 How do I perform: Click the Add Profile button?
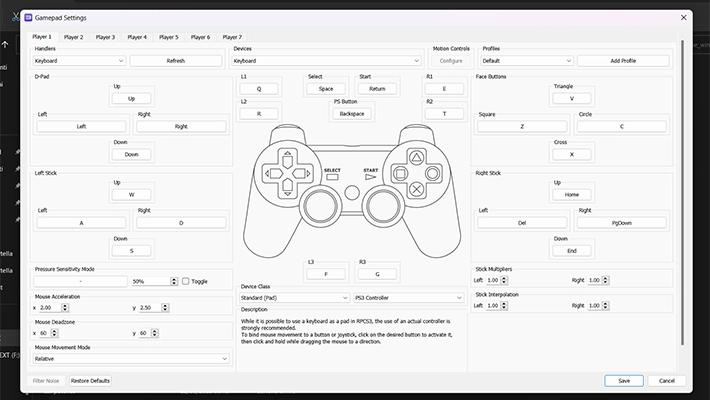(x=623, y=61)
